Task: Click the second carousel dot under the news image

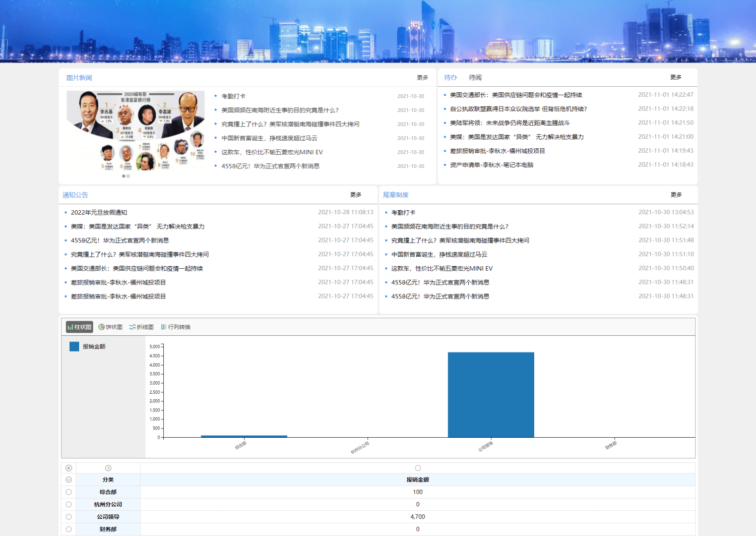Action: click(x=129, y=176)
